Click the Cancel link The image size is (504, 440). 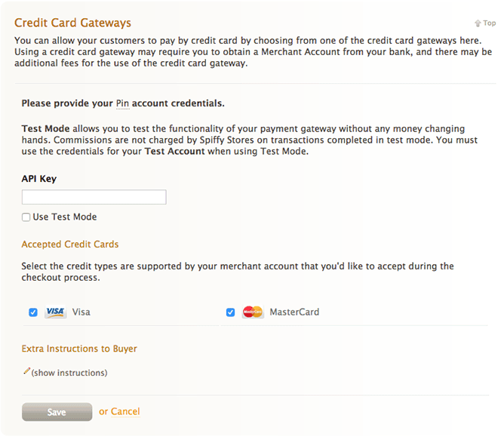tap(125, 411)
